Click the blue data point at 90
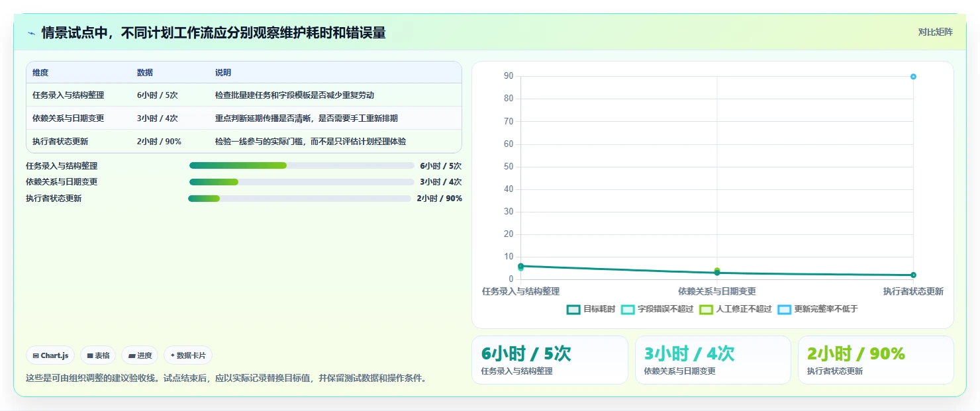Image resolution: width=980 pixels, height=411 pixels. (913, 77)
